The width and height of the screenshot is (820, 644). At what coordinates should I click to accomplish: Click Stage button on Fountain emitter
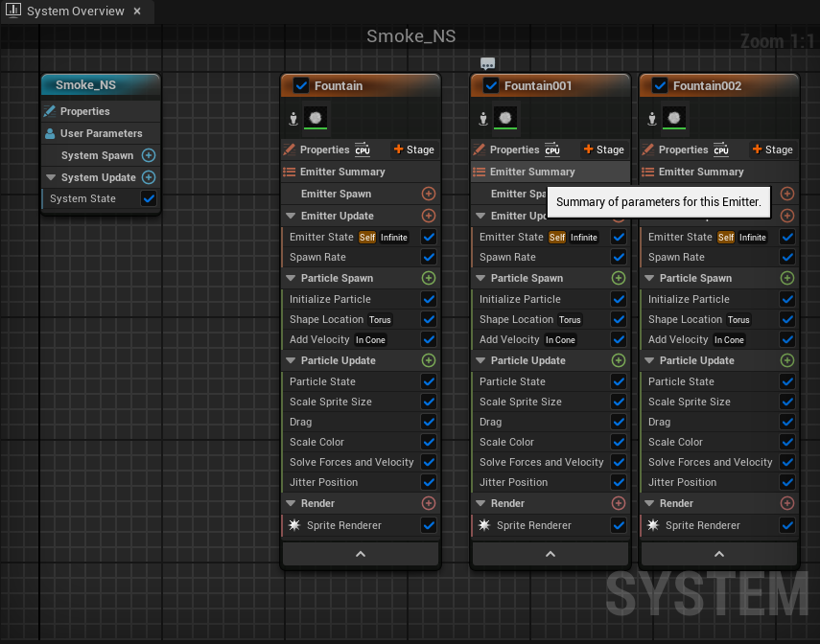[413, 149]
